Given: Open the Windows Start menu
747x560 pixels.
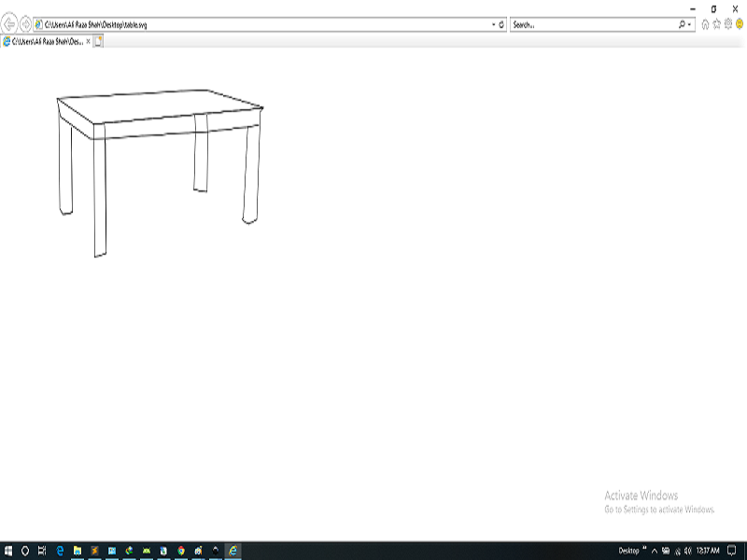Looking at the screenshot, I should [8, 551].
